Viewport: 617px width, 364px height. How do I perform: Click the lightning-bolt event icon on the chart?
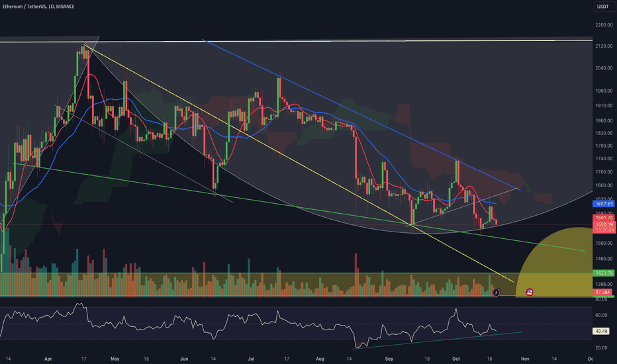(497, 293)
